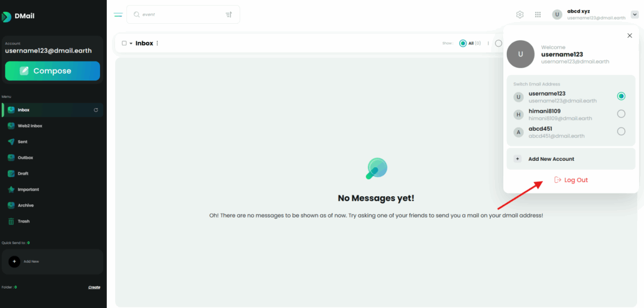
Task: Open the dropdown arrow beside inbox checkbox
Action: click(x=131, y=43)
